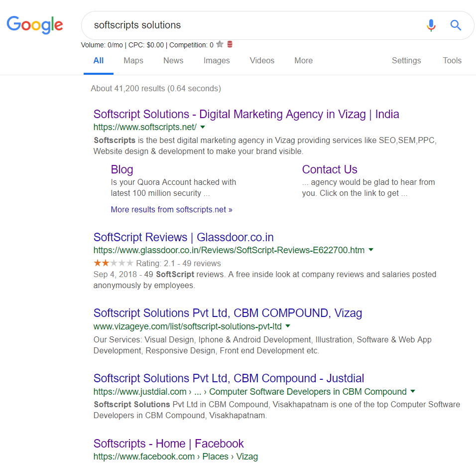Click More results from softscripts.net
Viewport: 476px width, 464px height.
click(x=171, y=209)
